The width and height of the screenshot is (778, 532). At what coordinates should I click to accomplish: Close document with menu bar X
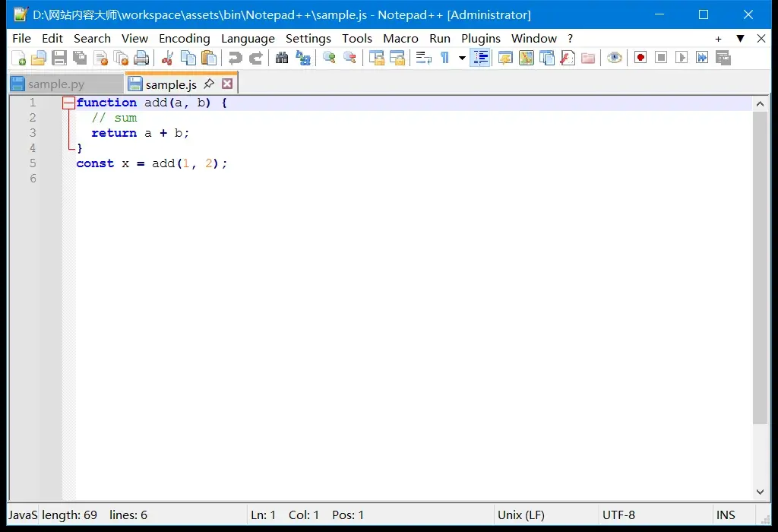(x=761, y=39)
